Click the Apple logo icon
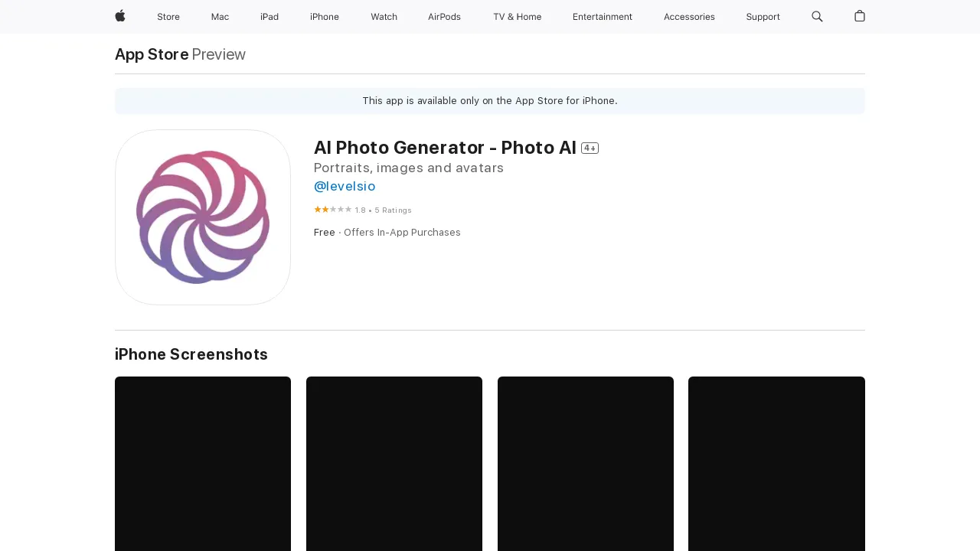Viewport: 980px width, 551px height. (119, 16)
